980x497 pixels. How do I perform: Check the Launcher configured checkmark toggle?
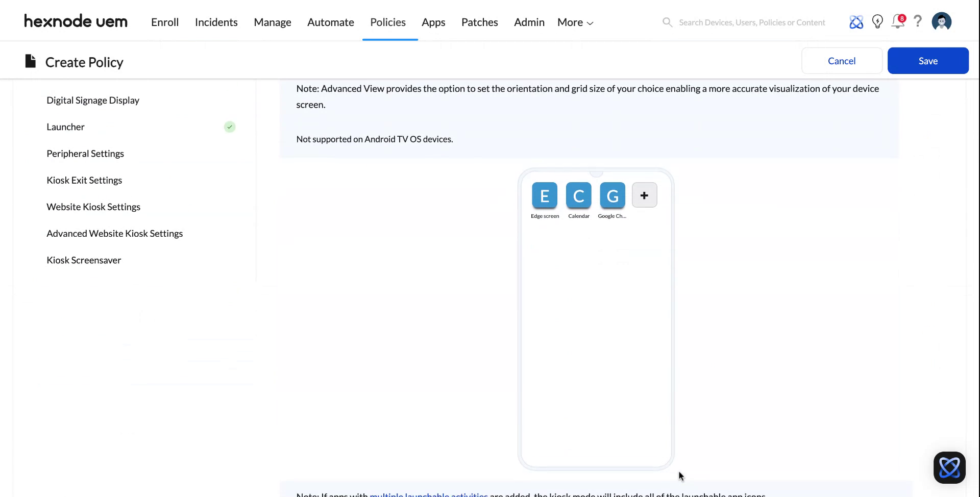point(229,127)
